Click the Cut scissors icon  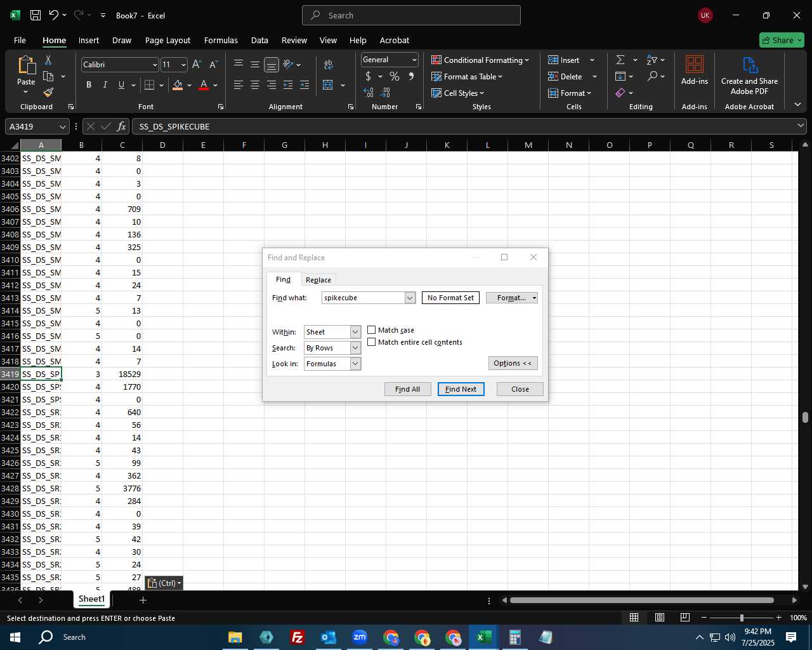pos(48,60)
